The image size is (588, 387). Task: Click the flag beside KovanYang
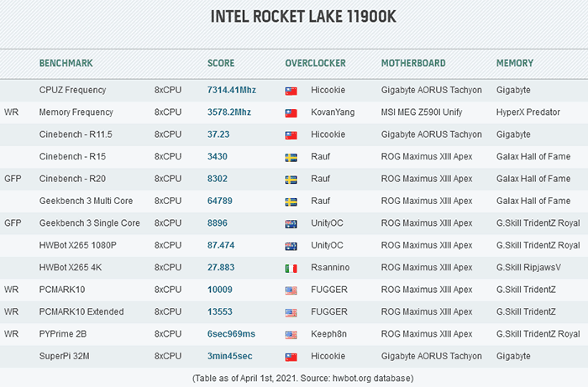[x=291, y=112]
